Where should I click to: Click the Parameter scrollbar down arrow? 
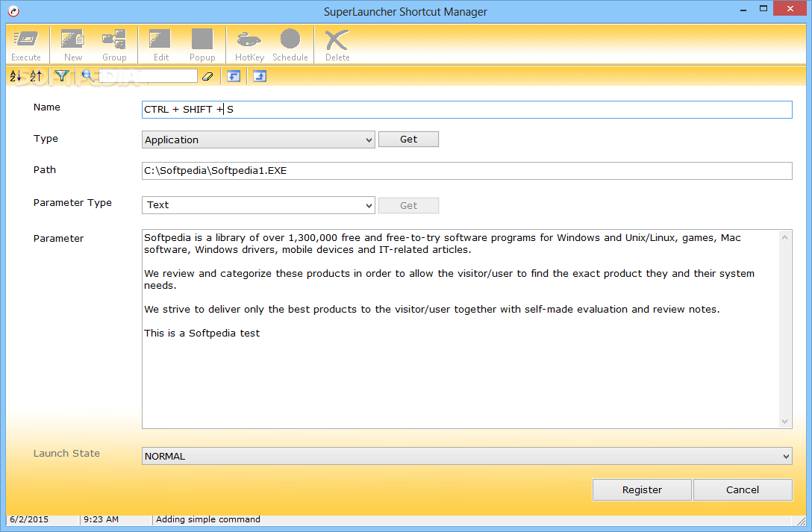click(x=784, y=422)
